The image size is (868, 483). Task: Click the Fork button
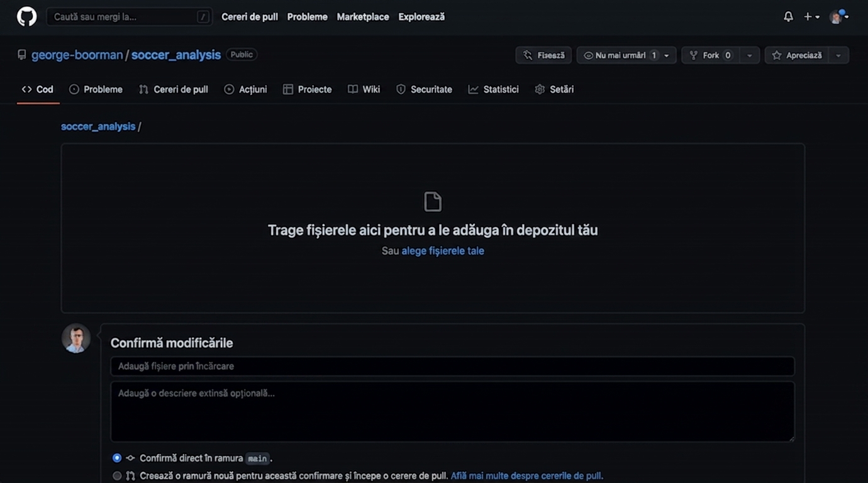click(x=710, y=55)
